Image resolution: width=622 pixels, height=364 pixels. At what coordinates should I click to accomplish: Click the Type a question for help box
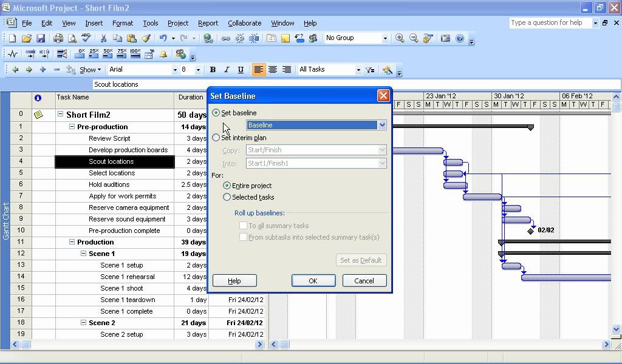tap(550, 23)
